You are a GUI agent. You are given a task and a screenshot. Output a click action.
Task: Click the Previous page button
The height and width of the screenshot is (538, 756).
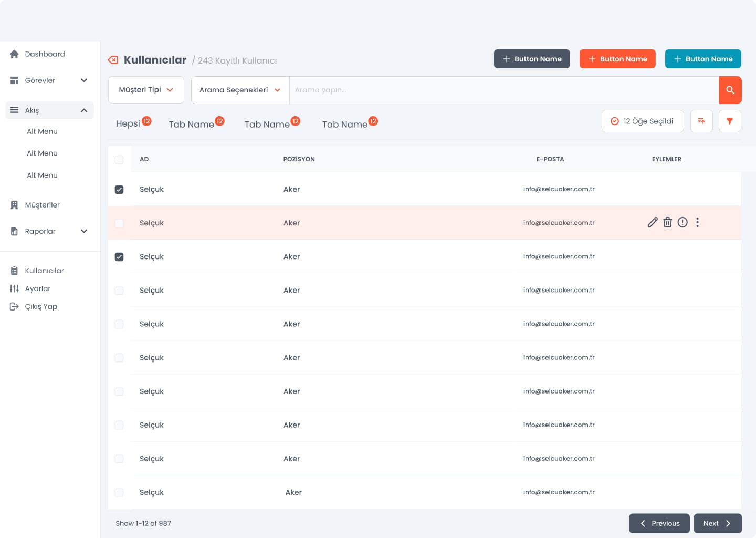(659, 523)
